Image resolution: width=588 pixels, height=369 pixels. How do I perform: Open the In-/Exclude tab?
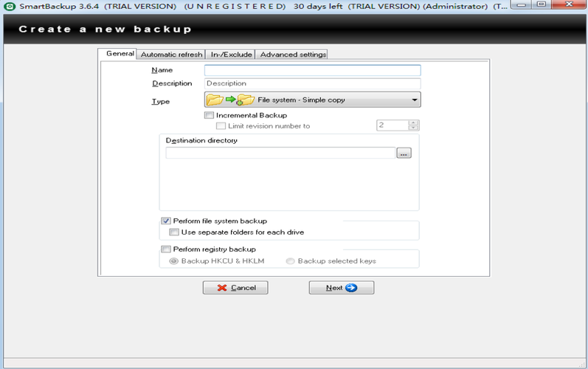pos(231,55)
